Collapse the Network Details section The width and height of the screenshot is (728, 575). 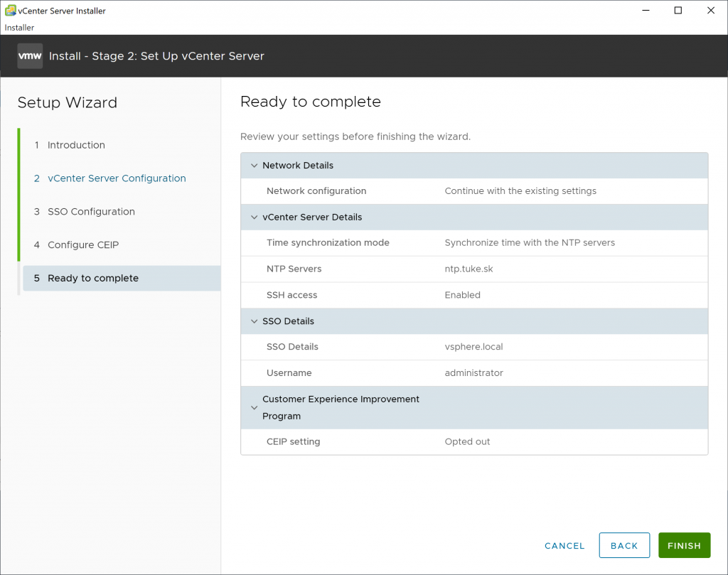point(254,165)
